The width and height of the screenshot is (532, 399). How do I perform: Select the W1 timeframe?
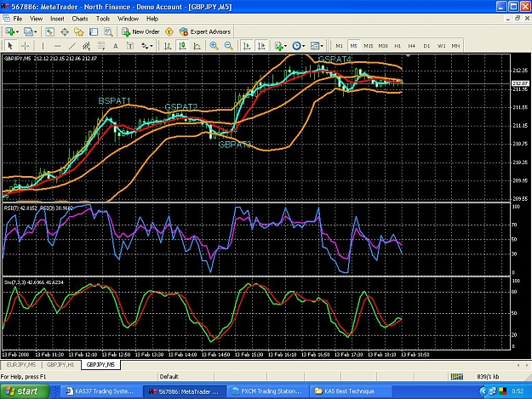[441, 46]
